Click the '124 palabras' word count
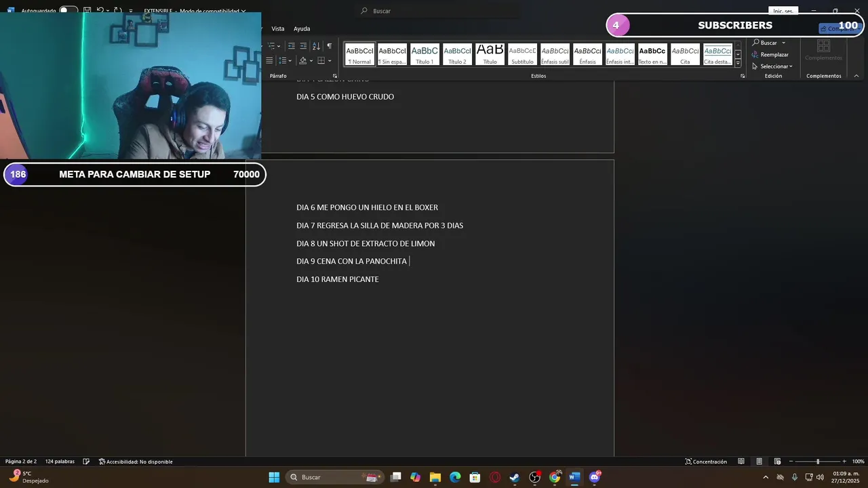Screen dimensions: 868x488 point(60,462)
